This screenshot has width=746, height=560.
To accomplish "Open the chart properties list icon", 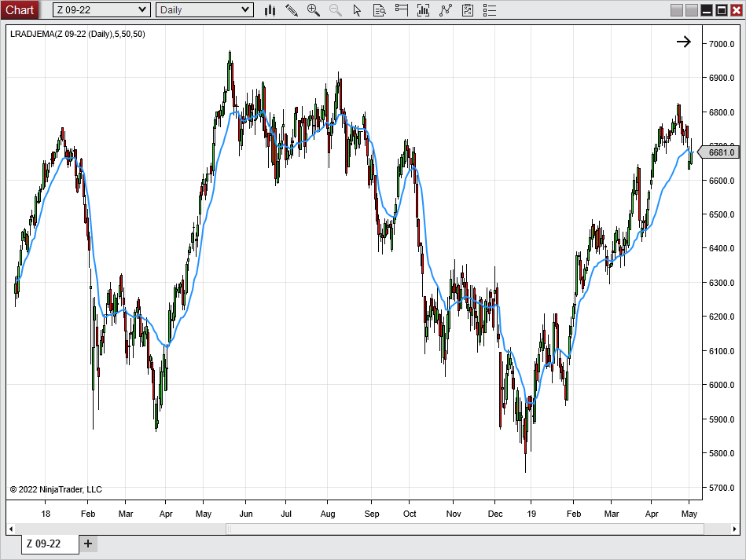I will 490,10.
